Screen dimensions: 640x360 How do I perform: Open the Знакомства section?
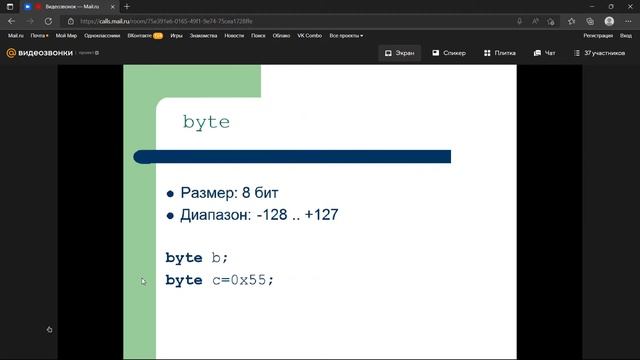tap(203, 36)
